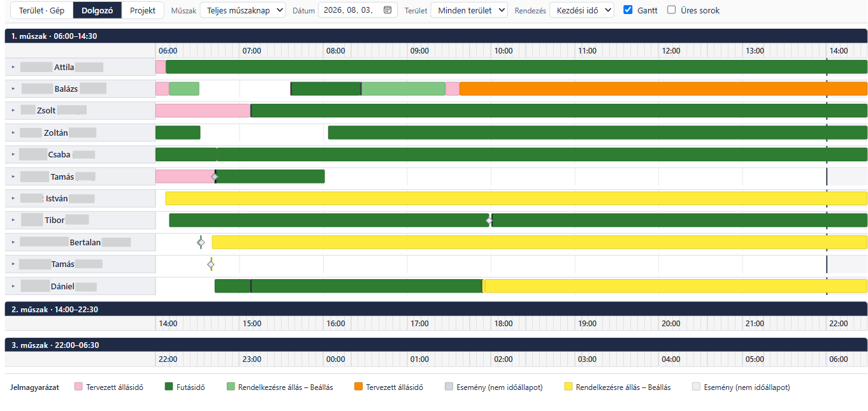Viewport: 868px width, 411px height.
Task: Expand the Attila row arrow
Action: [13, 67]
